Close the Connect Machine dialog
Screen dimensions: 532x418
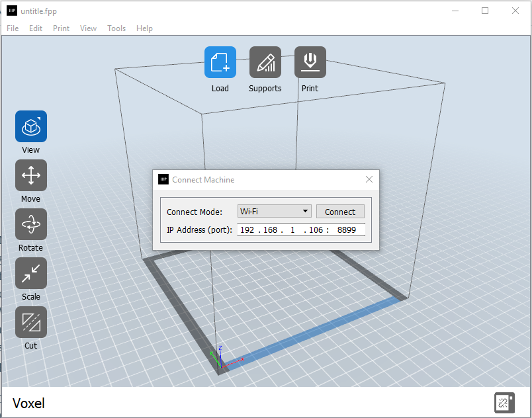[x=369, y=179]
